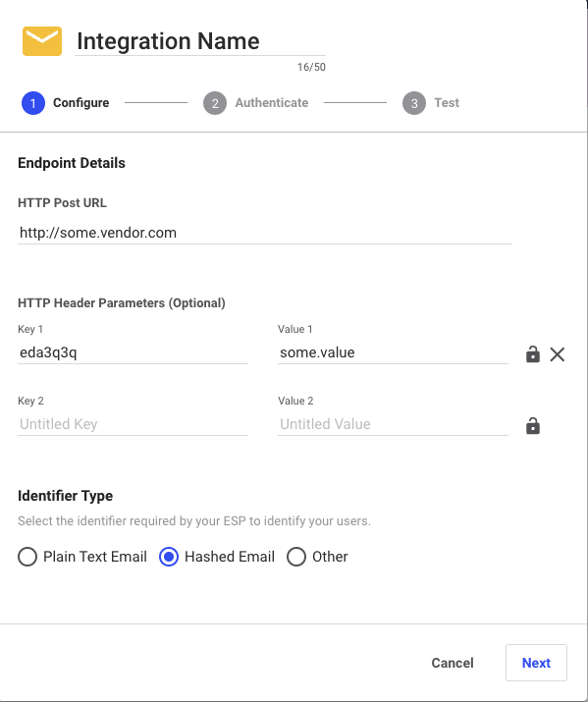Viewport: 588px width, 702px height.
Task: Edit the Integration Name title field
Action: (x=200, y=41)
